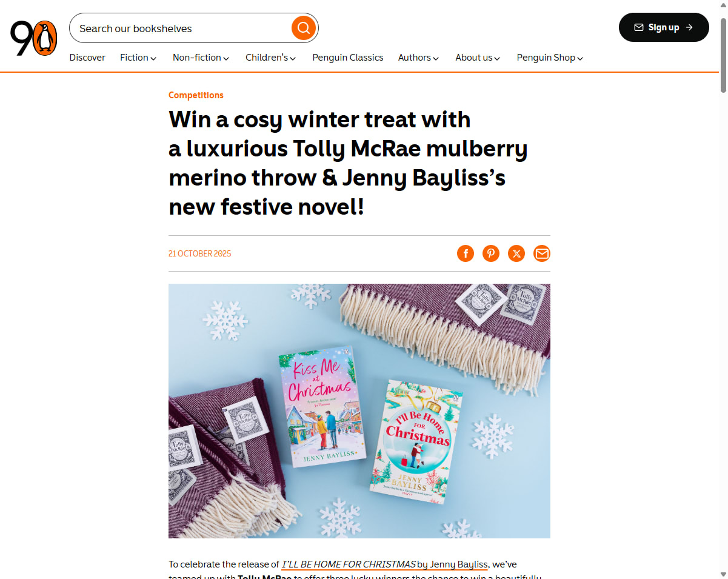
Task: Open the Children's dropdown menu
Action: click(270, 58)
